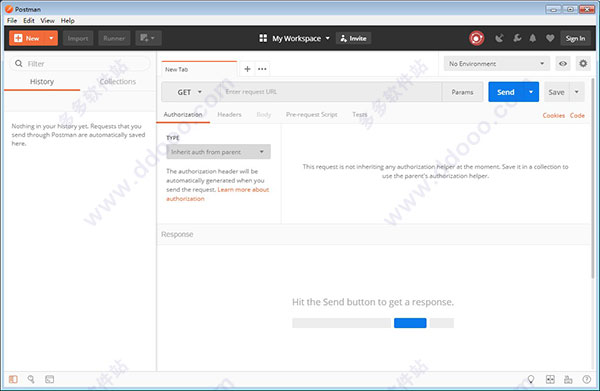Viewport: 600px width, 391px height.
Task: Open the GET method dropdown
Action: (x=189, y=92)
